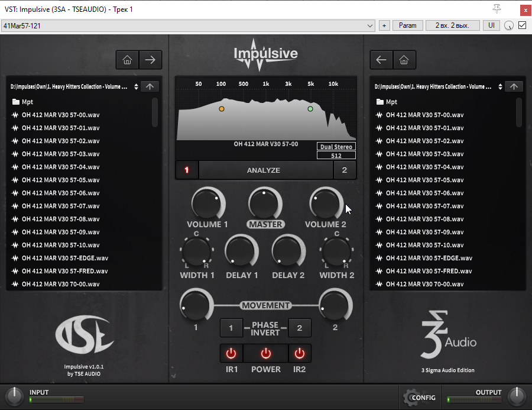Click the UI button
The width and height of the screenshot is (532, 410).
tap(491, 25)
